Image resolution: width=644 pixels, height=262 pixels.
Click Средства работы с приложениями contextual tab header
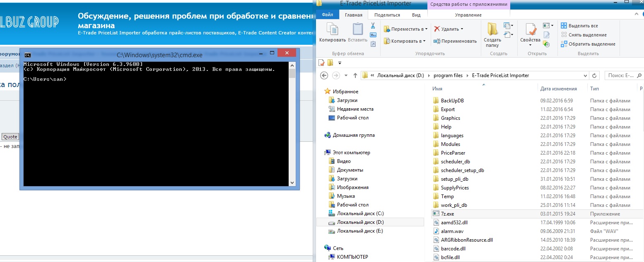468,4
